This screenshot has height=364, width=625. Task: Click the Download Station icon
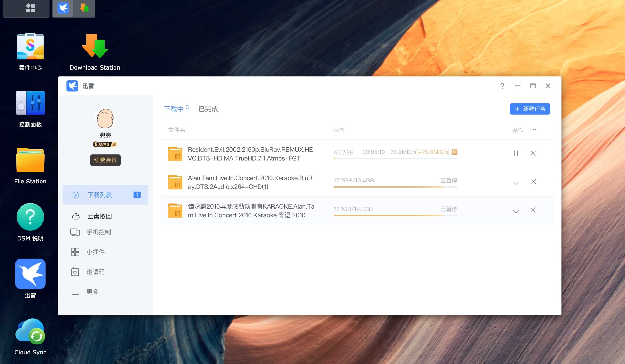click(x=94, y=46)
